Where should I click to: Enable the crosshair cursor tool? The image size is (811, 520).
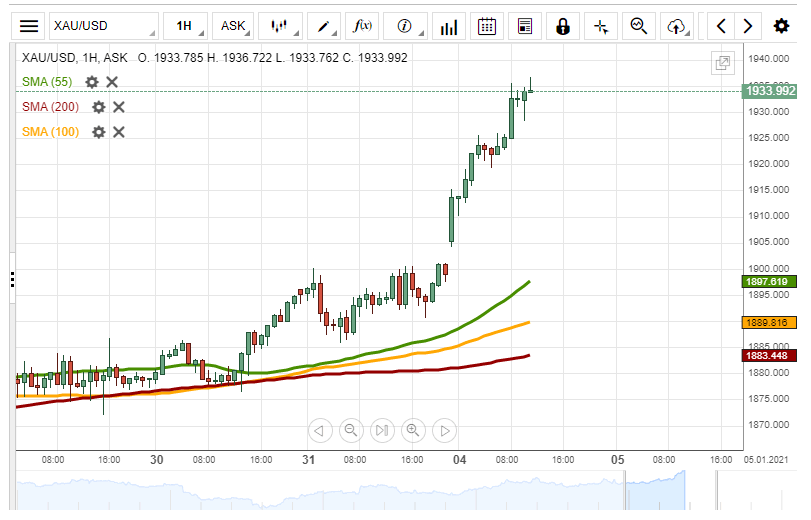pos(601,26)
